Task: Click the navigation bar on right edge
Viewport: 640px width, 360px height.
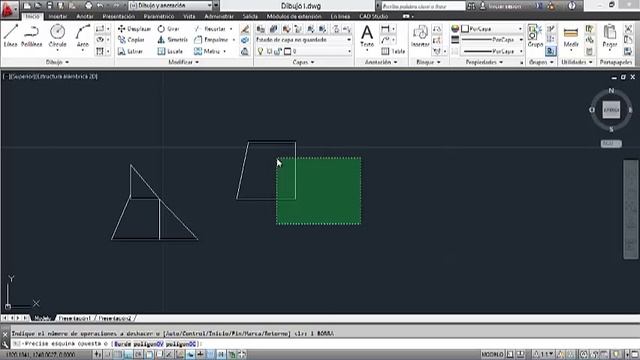Action: (x=631, y=209)
